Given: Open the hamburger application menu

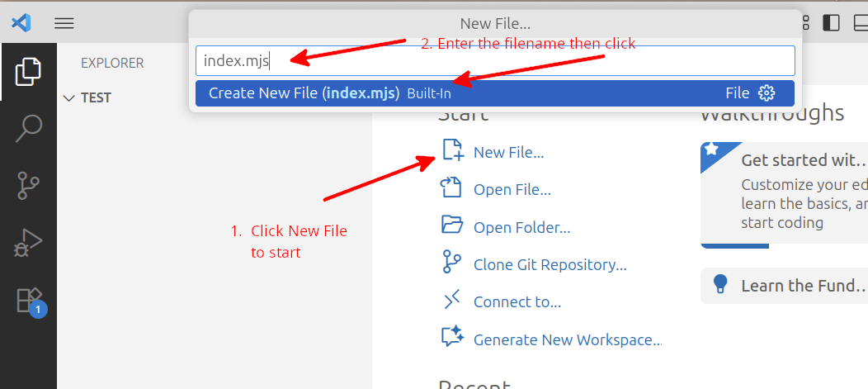Looking at the screenshot, I should [64, 23].
